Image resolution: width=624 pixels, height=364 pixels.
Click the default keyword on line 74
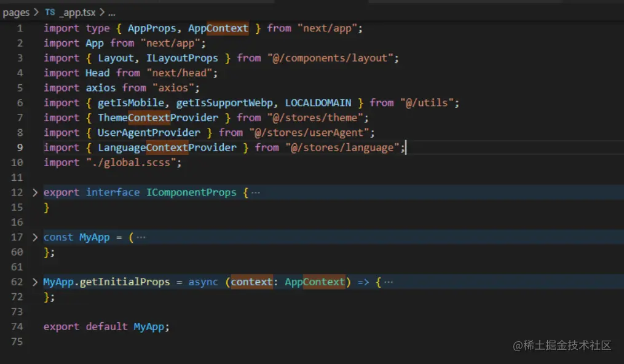[x=106, y=326]
